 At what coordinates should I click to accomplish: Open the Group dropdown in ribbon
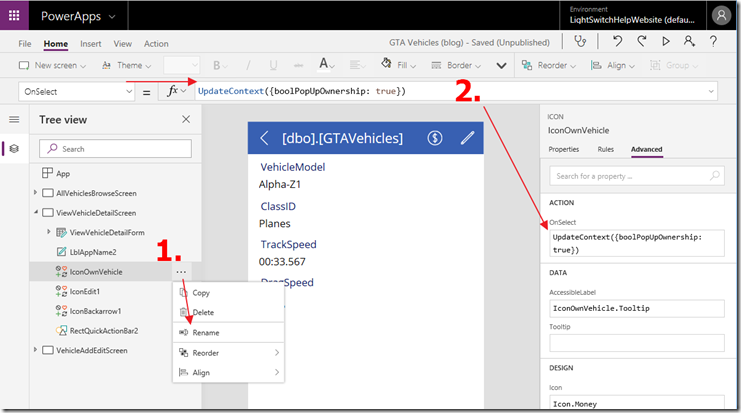(674, 65)
